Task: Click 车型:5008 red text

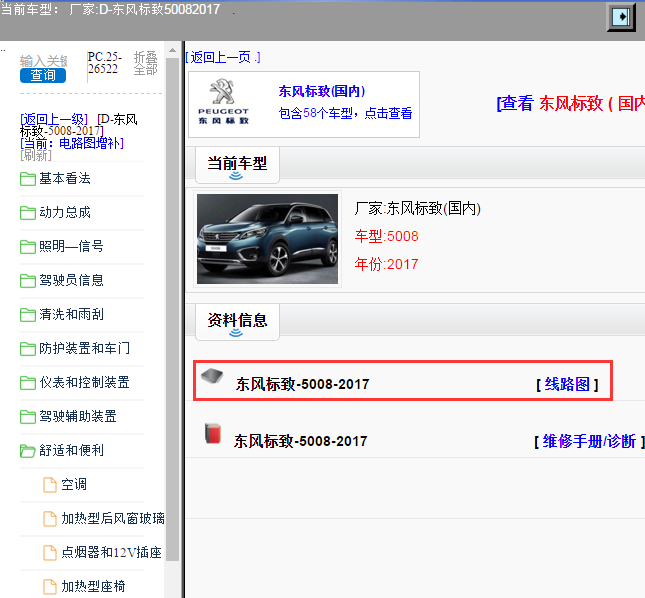Action: (x=386, y=236)
